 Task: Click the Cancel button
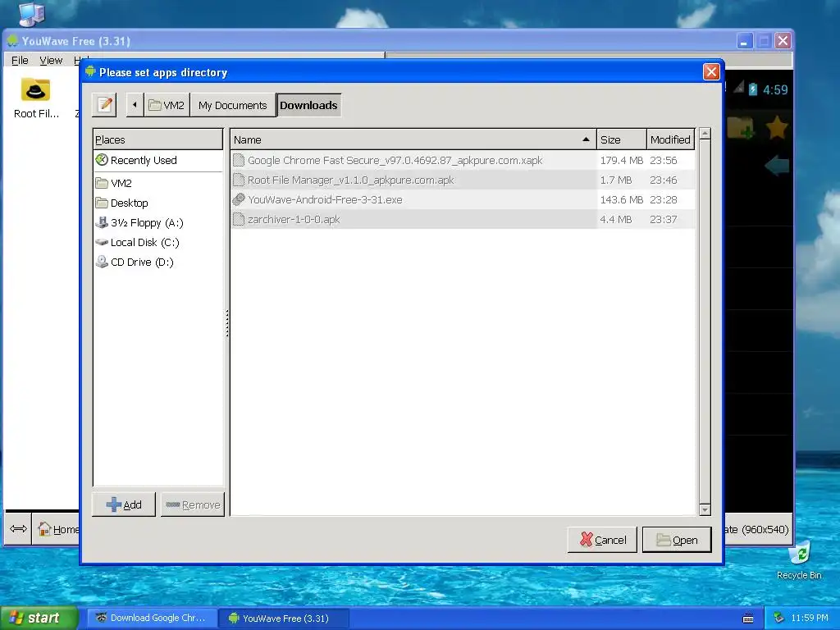602,540
